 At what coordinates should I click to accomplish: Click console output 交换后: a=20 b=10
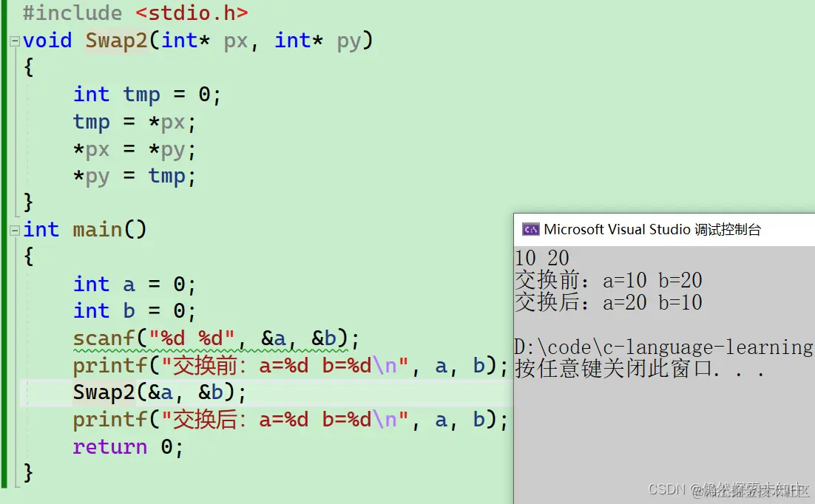(x=608, y=302)
